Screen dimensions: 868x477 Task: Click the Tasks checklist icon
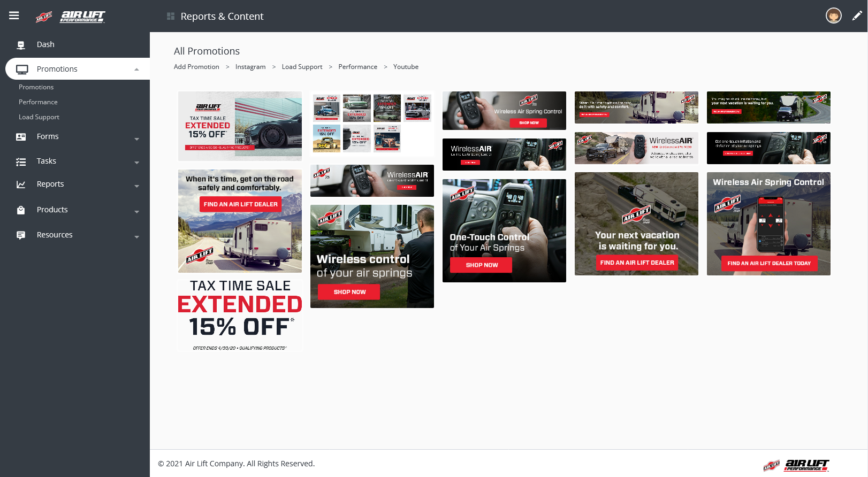click(x=21, y=161)
